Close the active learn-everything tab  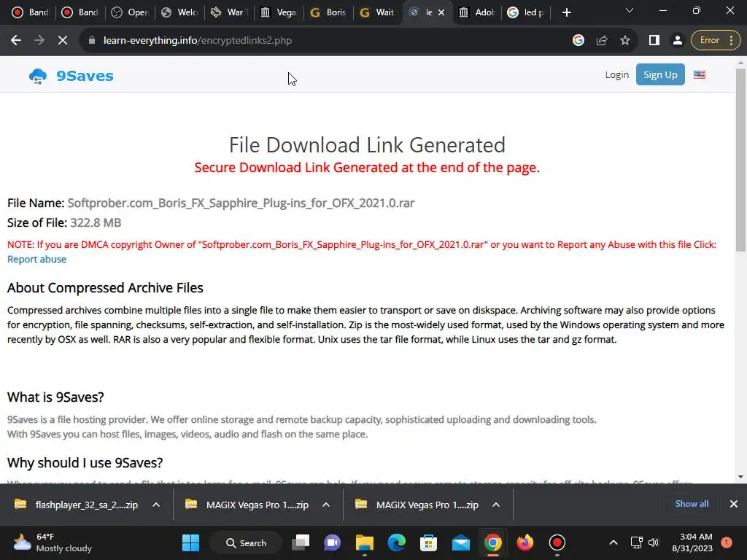(x=441, y=13)
